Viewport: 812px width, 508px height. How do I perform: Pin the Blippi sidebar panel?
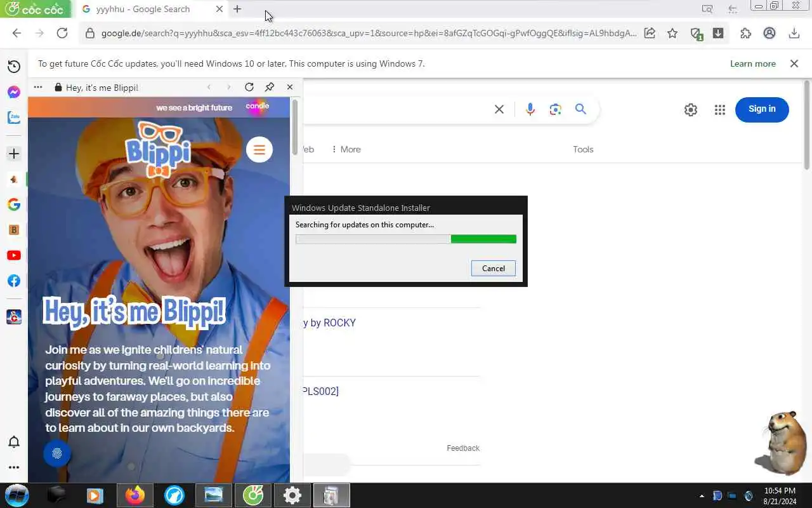coord(270,87)
